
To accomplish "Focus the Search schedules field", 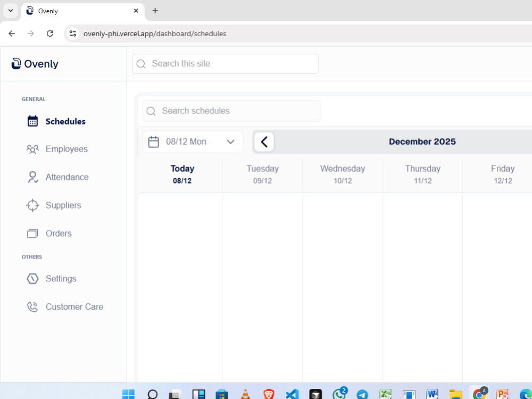I will (231, 111).
